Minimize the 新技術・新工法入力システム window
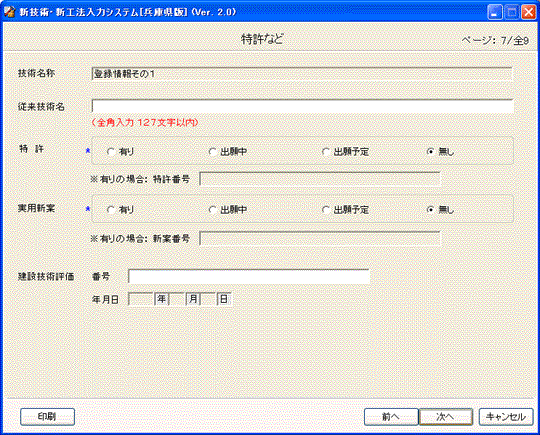The height and width of the screenshot is (435, 540). click(x=495, y=13)
